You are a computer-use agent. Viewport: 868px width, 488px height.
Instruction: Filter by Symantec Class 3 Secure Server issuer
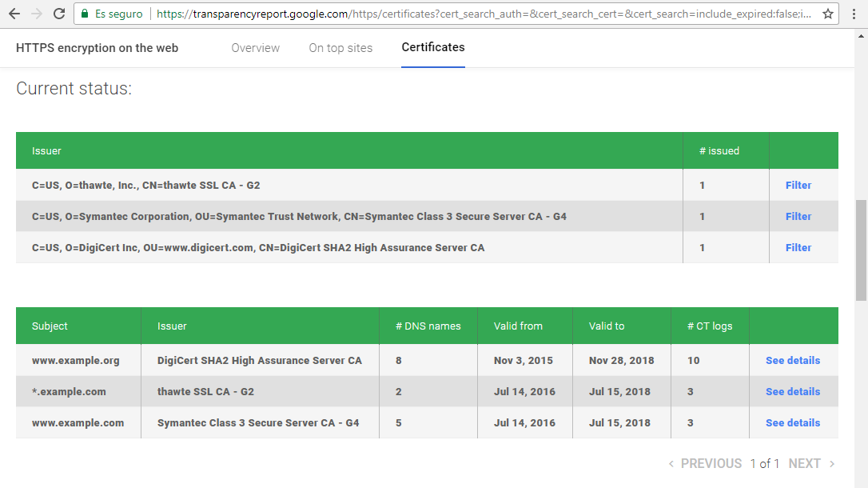[x=798, y=217]
